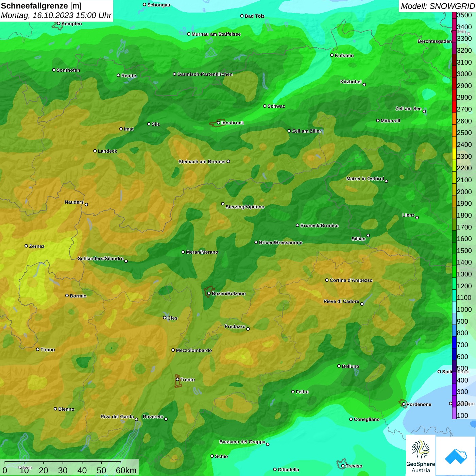The width and height of the screenshot is (476, 476).
Task: Click the Treviso location marker dot
Action: point(343,466)
